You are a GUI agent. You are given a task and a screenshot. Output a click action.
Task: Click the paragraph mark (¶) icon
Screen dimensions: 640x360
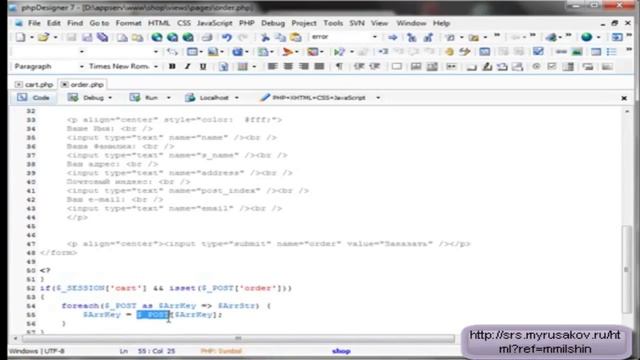[x=339, y=67]
